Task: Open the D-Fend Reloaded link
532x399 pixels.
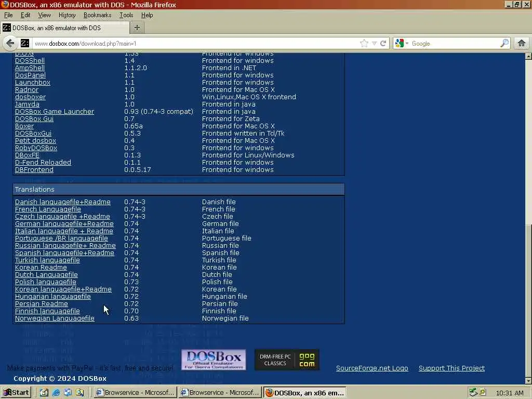Action: pos(43,163)
